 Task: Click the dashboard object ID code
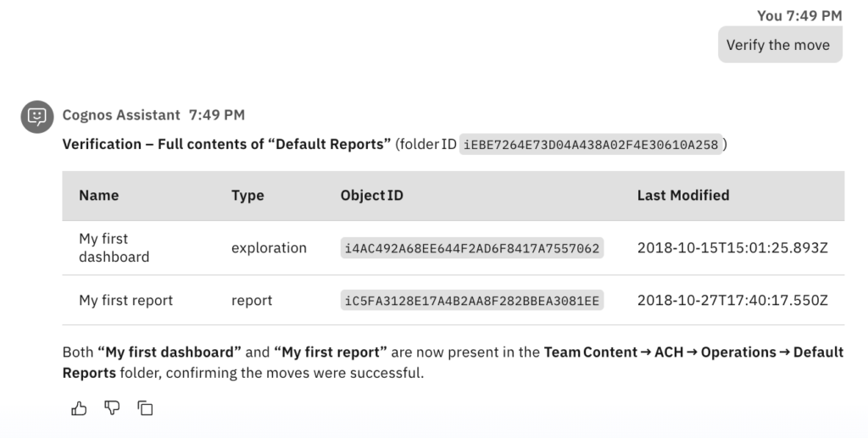[x=472, y=248]
